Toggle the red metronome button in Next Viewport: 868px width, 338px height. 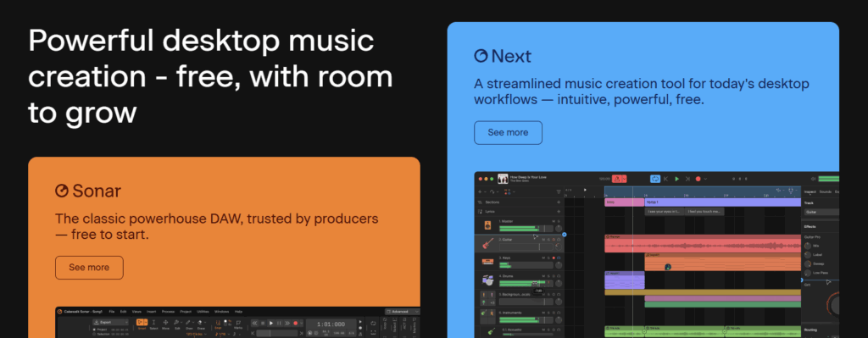click(617, 179)
